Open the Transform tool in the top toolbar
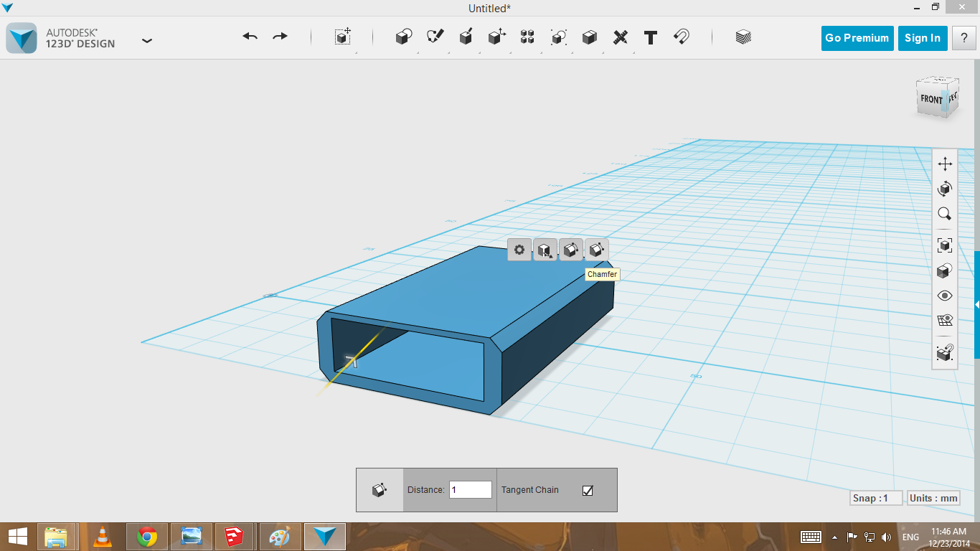980x551 pixels. (x=343, y=37)
